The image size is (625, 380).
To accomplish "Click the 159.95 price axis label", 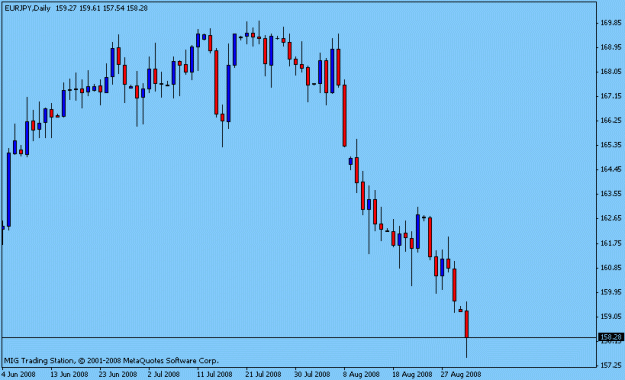I will [x=611, y=292].
